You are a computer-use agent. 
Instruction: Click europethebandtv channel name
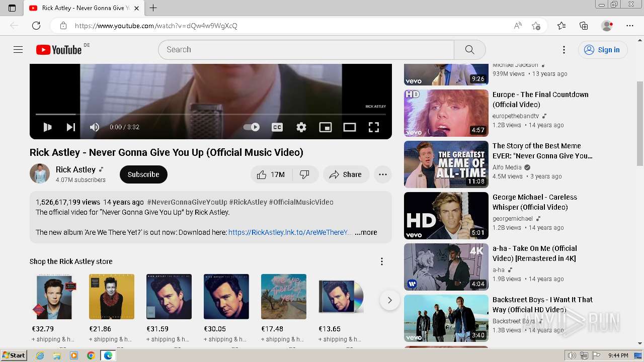516,116
